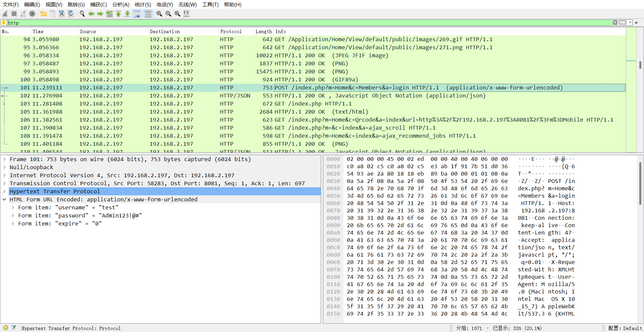Expand Hypertext Transfer Protocol row
The width and height of the screenshot is (644, 332).
[4, 191]
